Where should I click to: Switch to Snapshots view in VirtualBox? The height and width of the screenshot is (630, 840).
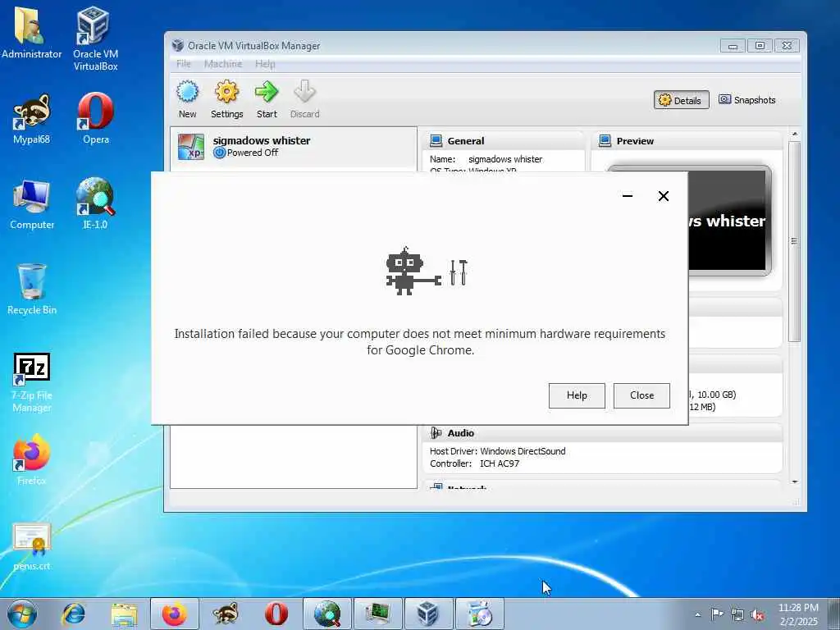pos(746,100)
